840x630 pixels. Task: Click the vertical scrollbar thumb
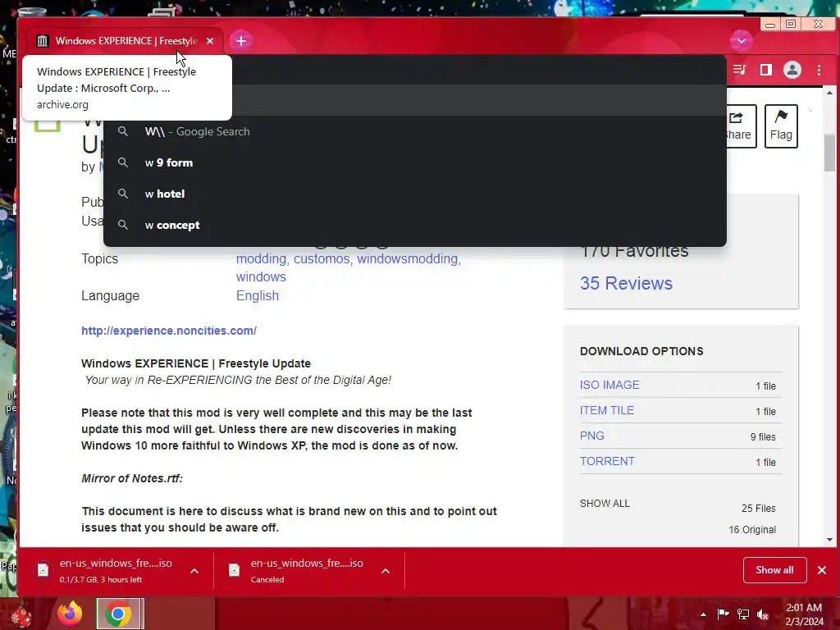pyautogui.click(x=830, y=153)
